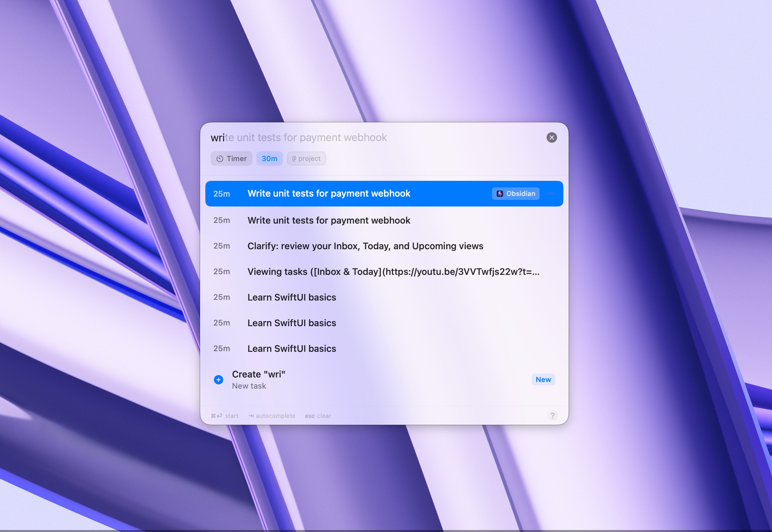Select Viewing tasks Inbox & Today entry

(393, 272)
